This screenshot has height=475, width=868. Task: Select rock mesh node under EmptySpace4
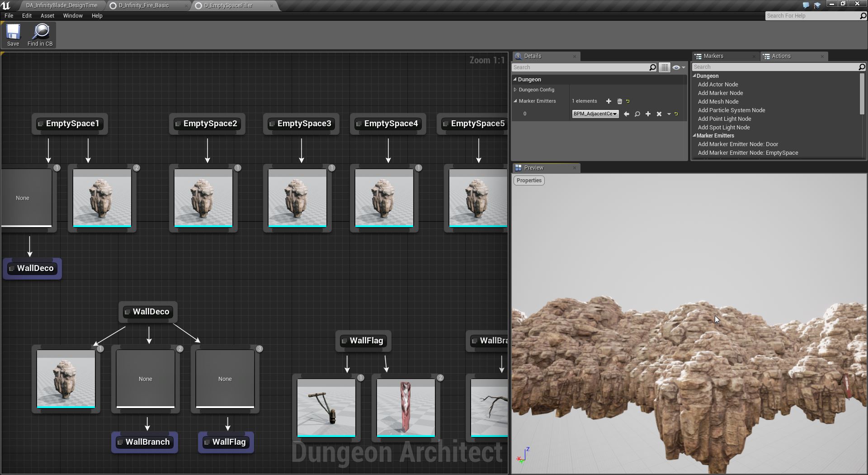tap(384, 198)
